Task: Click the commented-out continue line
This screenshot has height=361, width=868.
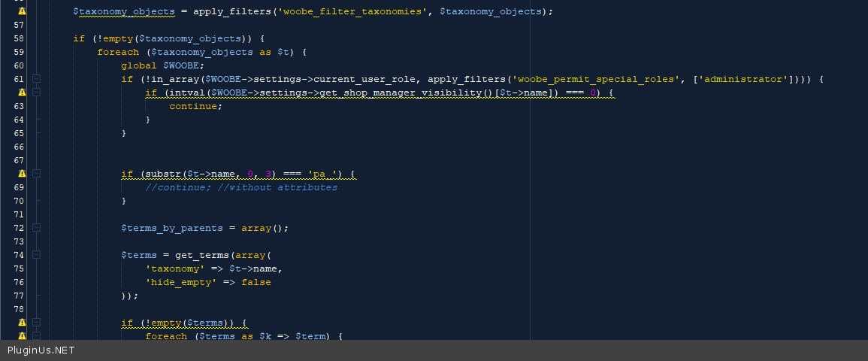Action: tap(240, 187)
